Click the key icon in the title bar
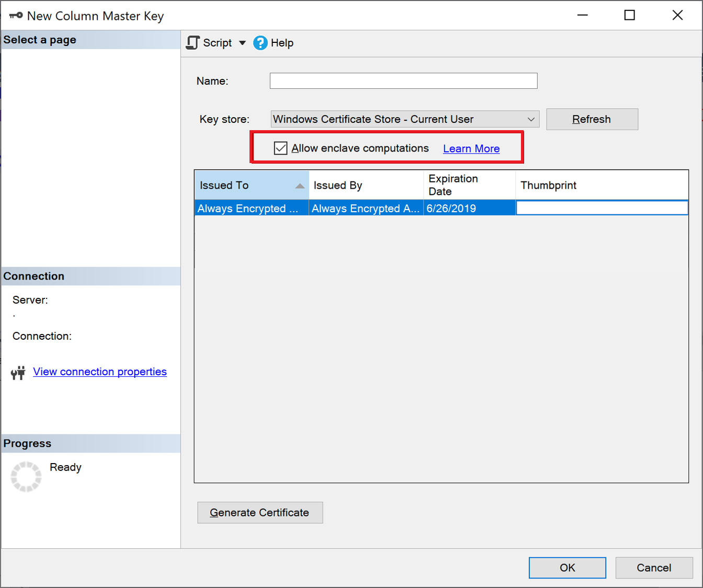Viewport: 703px width, 588px height. 15,15
